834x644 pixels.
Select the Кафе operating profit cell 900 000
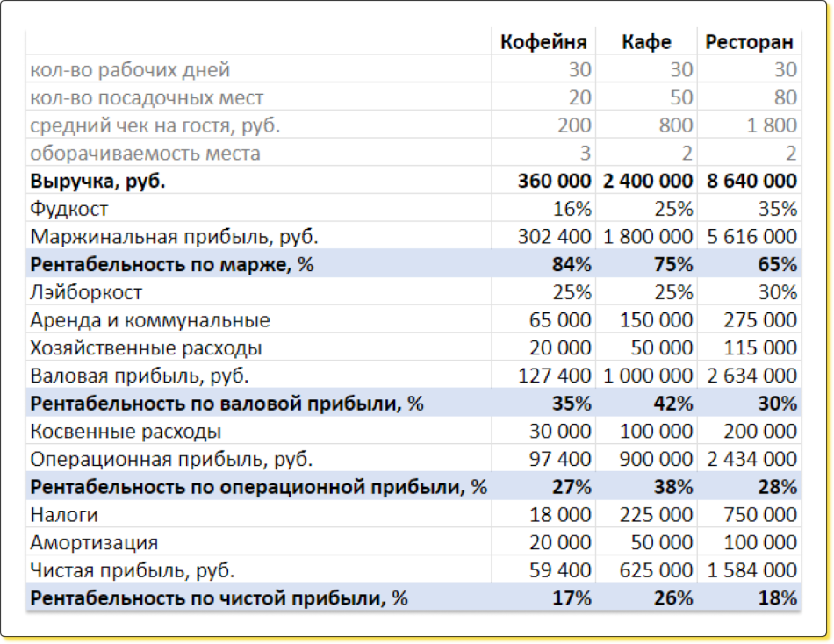(655, 459)
